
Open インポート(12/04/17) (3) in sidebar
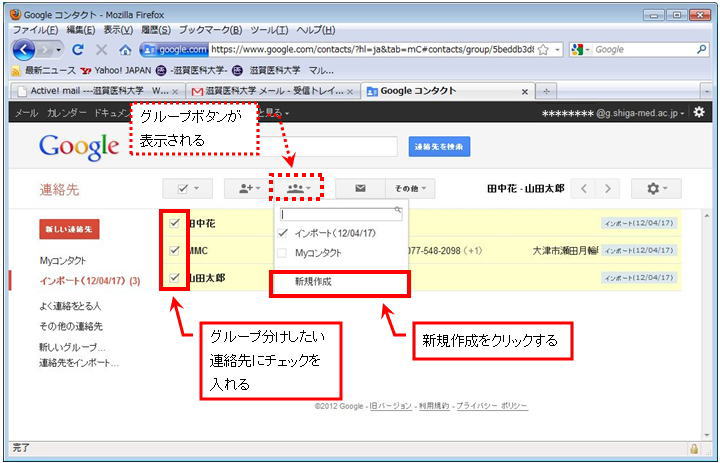pos(90,281)
